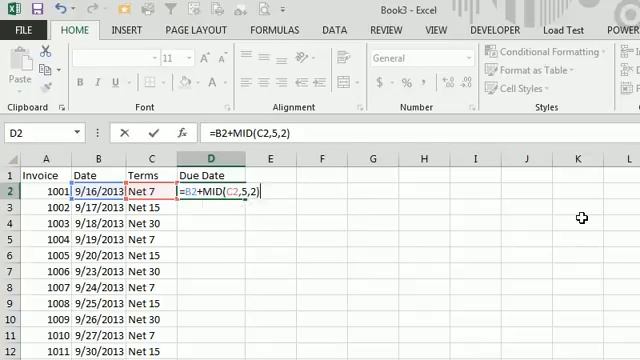Apply the Accounting dollar format

pos(380,82)
